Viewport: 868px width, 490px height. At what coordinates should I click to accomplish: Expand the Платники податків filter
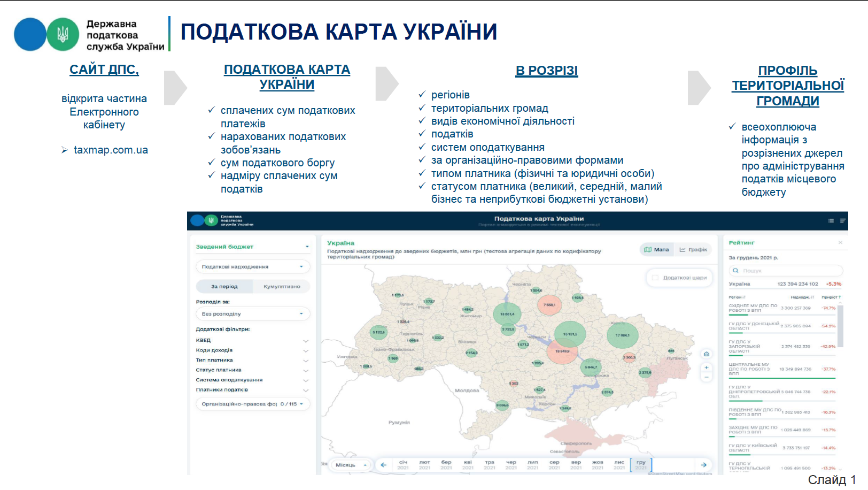click(x=252, y=390)
